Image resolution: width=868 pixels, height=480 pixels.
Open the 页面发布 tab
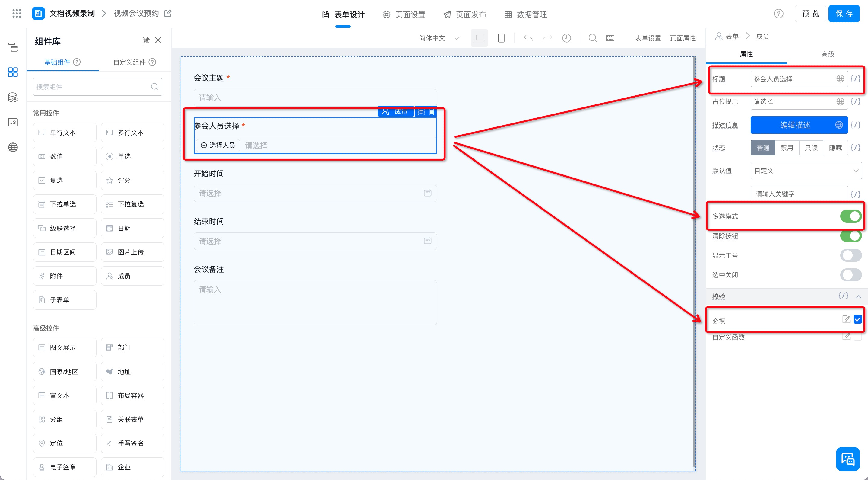[465, 14]
